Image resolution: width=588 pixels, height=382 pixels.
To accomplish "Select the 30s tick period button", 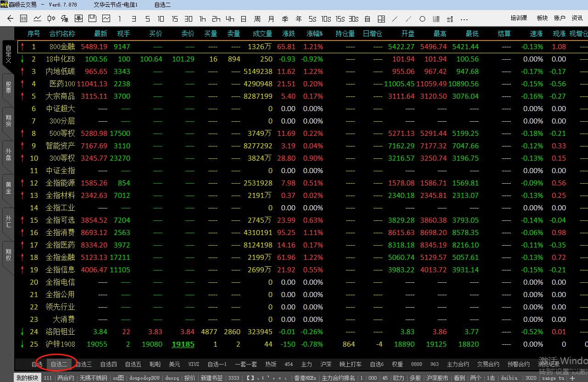I will [x=354, y=19].
